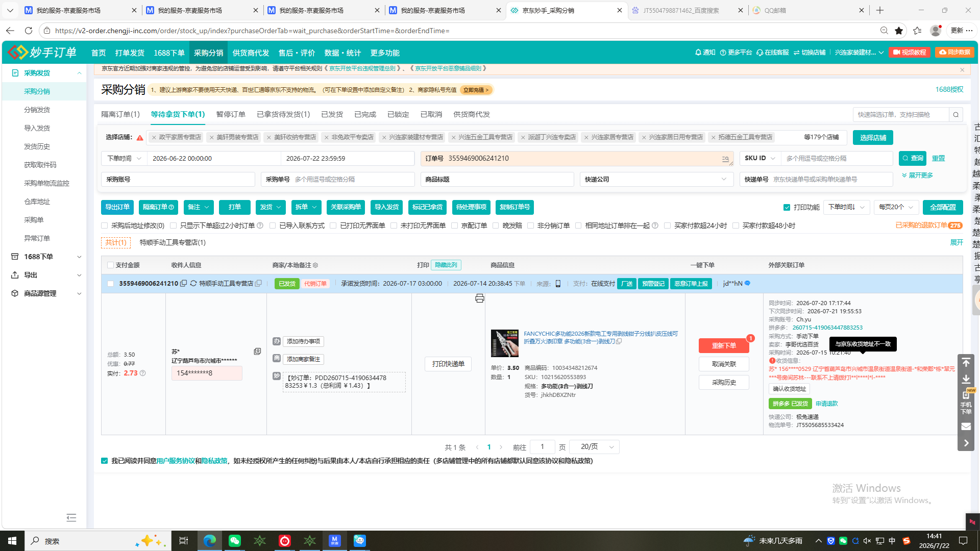Enable 只显示下单超过2小时订单 filter

tap(174, 226)
